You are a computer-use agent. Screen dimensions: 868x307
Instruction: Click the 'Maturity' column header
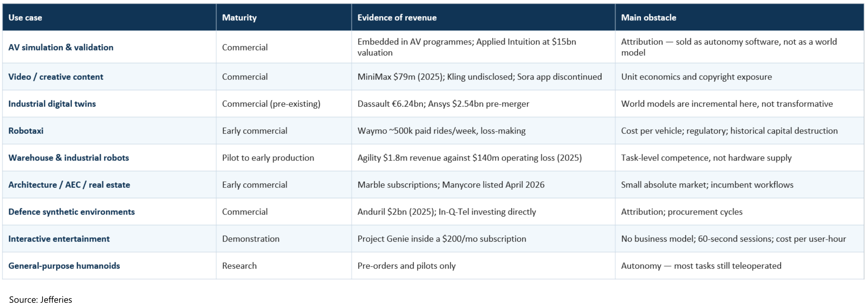pyautogui.click(x=284, y=17)
